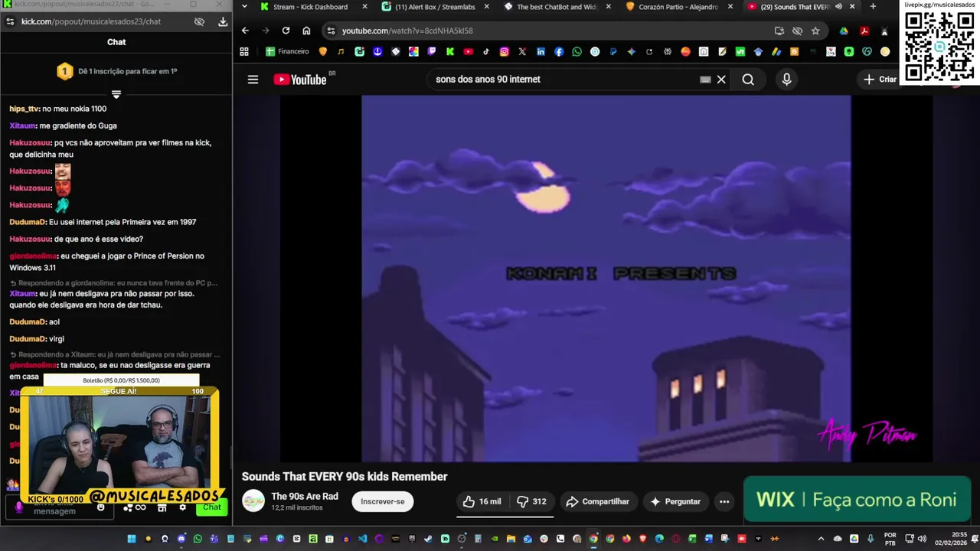Send message with green Chat button

click(x=212, y=507)
